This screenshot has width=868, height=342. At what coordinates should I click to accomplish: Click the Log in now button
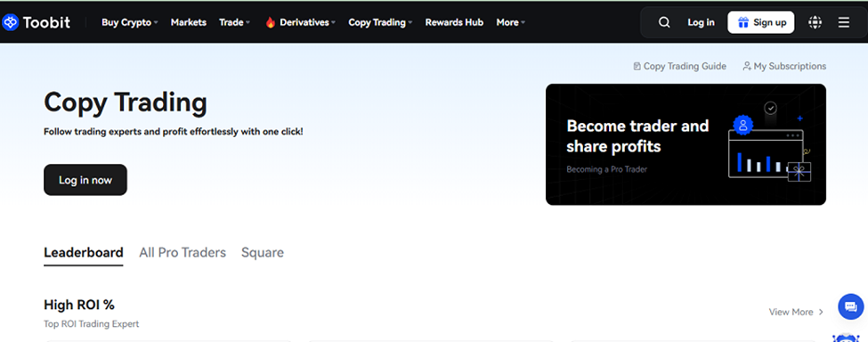point(85,180)
